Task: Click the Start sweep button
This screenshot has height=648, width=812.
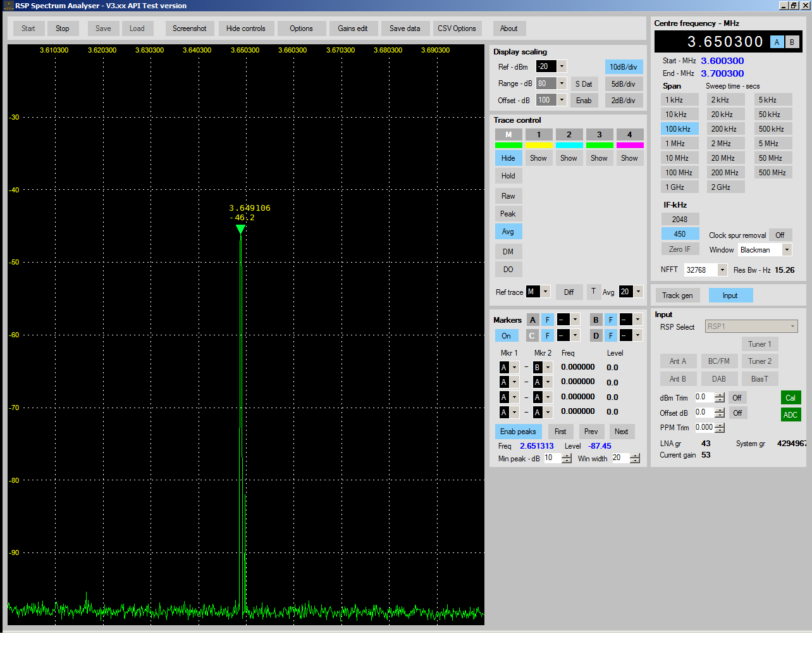Action: point(28,28)
